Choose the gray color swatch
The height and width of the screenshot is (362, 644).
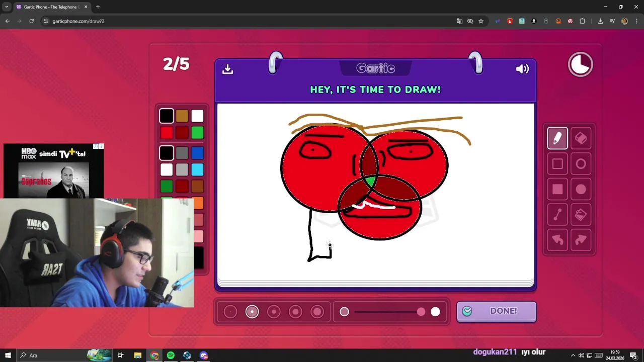tap(182, 153)
